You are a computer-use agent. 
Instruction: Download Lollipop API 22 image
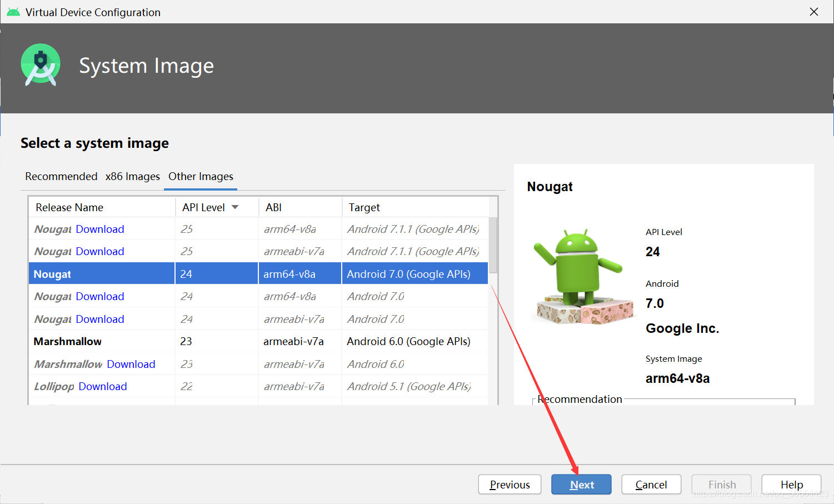(103, 386)
